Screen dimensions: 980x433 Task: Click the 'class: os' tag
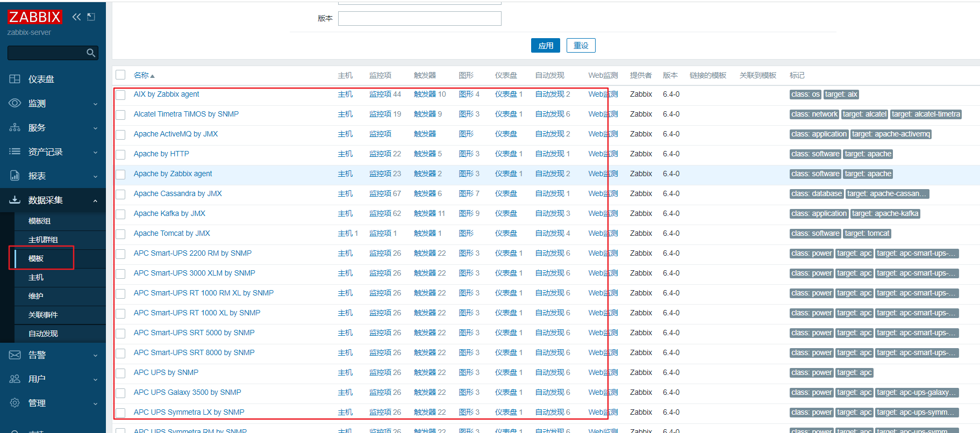tap(805, 95)
